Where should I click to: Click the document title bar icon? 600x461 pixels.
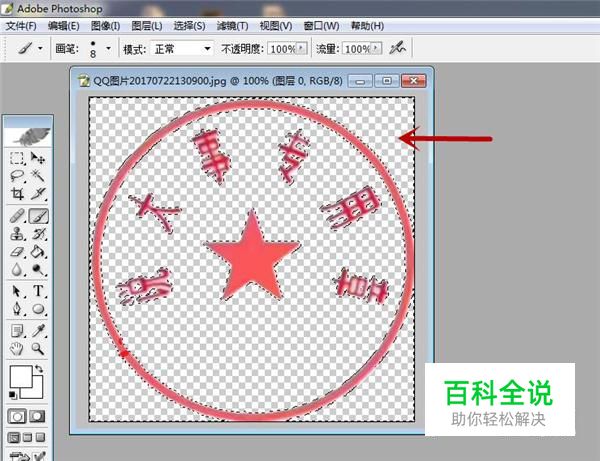tap(83, 81)
